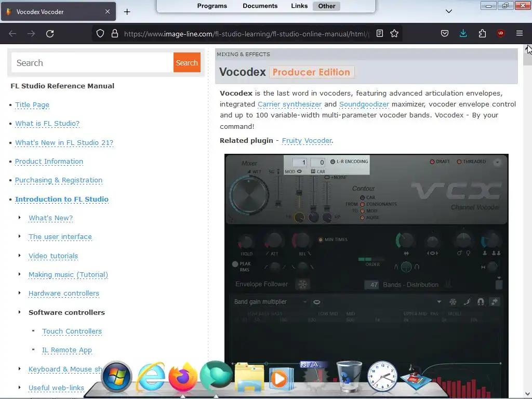The image size is (532, 399).
Task: Click the uBlock Origin toolbar icon
Action: point(500,33)
